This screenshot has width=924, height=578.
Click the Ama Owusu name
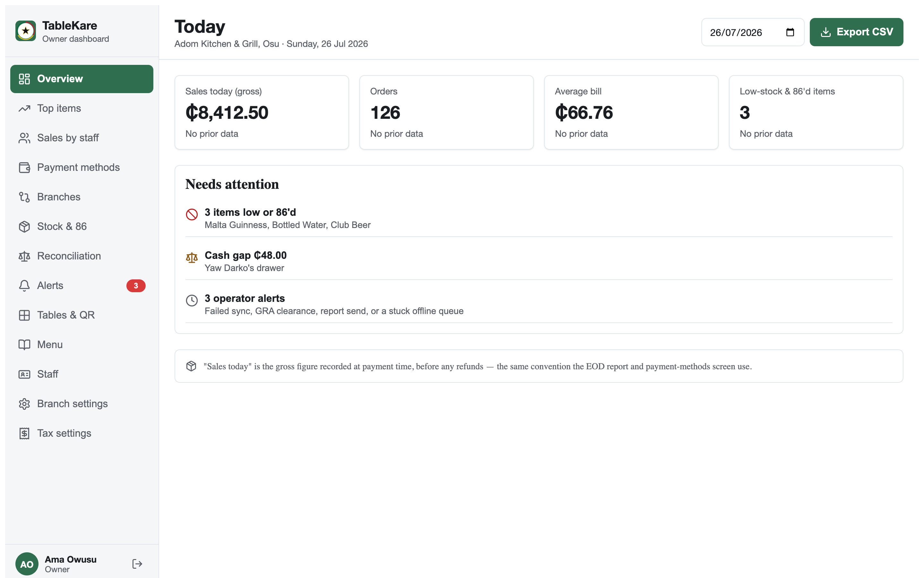coord(71,559)
